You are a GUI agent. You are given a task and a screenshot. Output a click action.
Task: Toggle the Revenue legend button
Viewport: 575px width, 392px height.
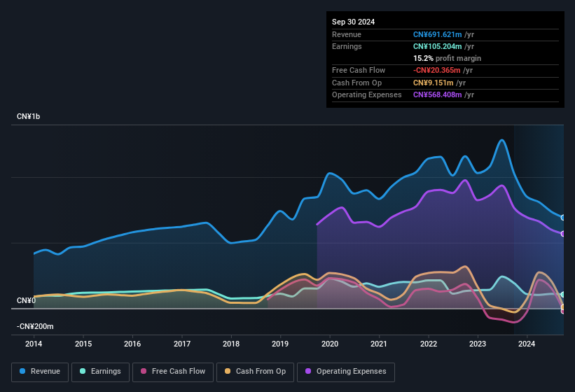tap(40, 372)
